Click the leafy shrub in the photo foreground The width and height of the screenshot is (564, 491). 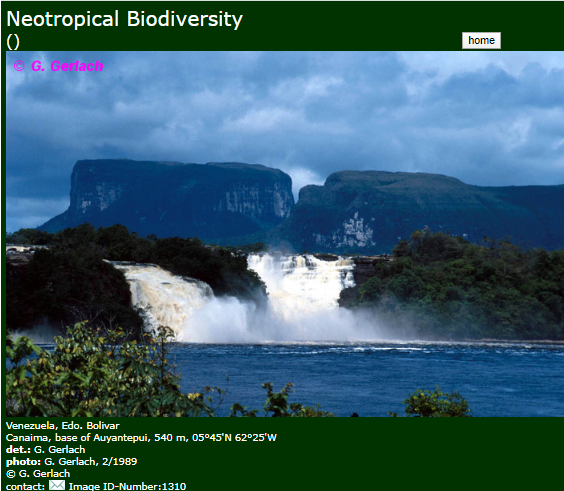(90, 374)
